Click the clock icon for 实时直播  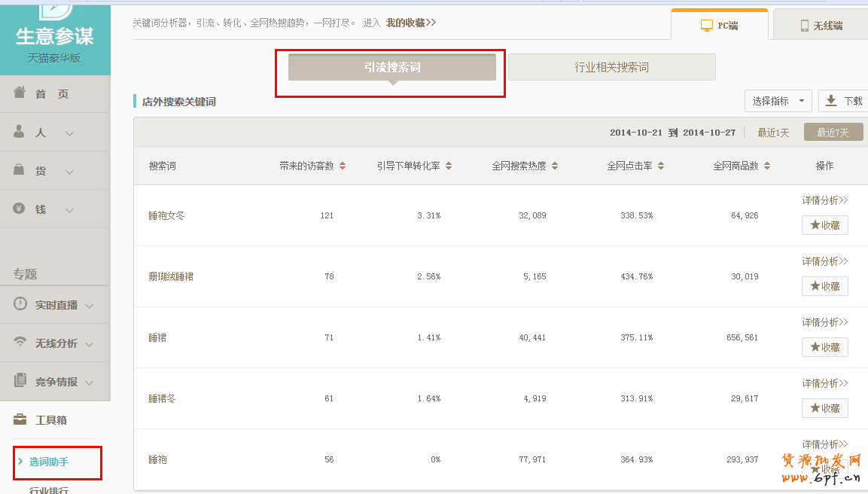20,304
